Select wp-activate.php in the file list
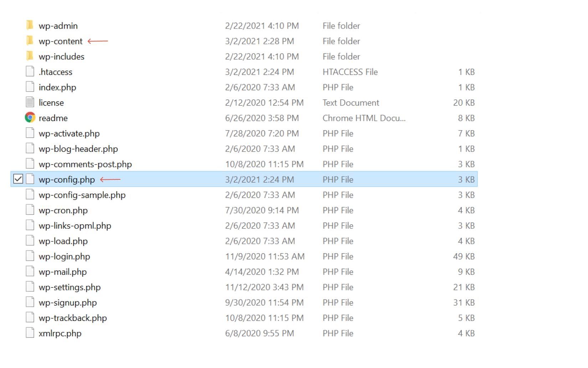588x368 pixels. 69,133
